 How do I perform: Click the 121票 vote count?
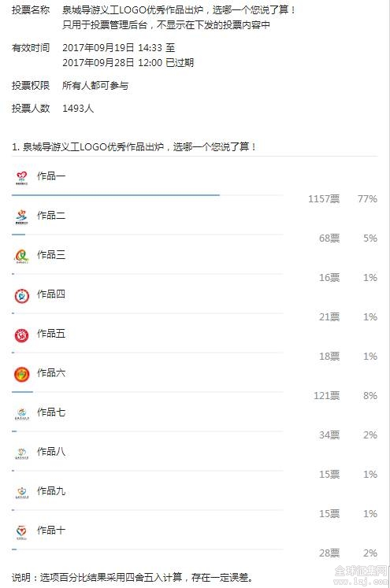[326, 396]
